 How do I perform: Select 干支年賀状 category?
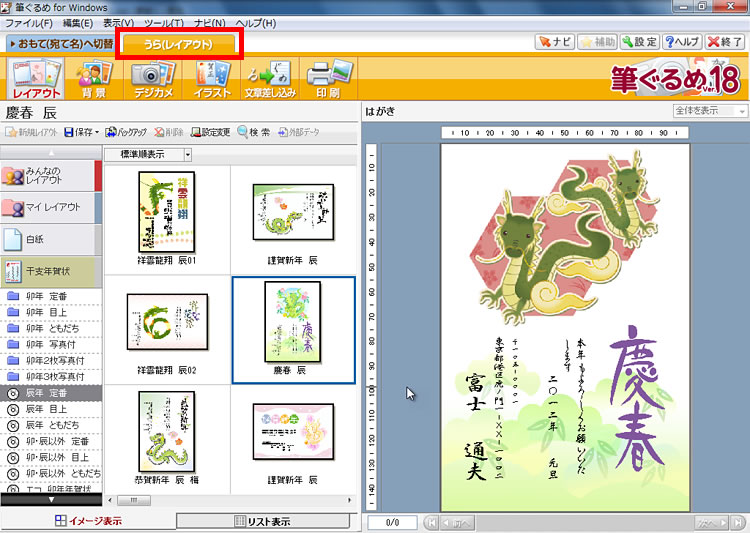(51, 271)
